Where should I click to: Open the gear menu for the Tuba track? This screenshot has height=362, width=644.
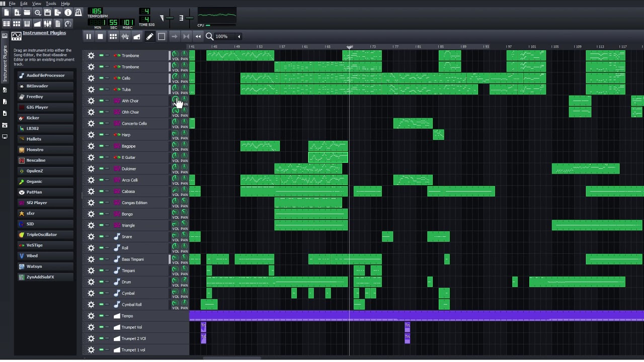[91, 89]
